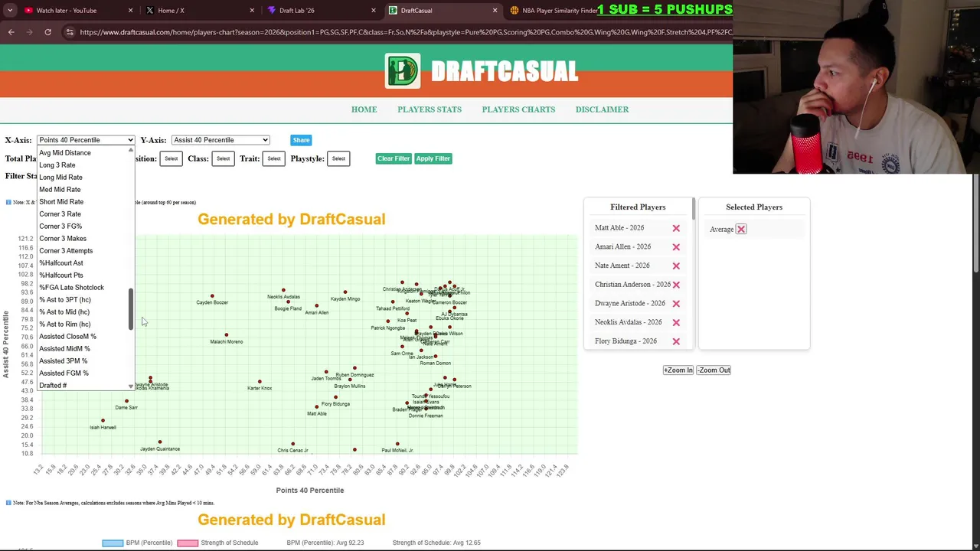The image size is (980, 551).
Task: Click the Filtered Players panel scrollbar
Action: [694, 207]
